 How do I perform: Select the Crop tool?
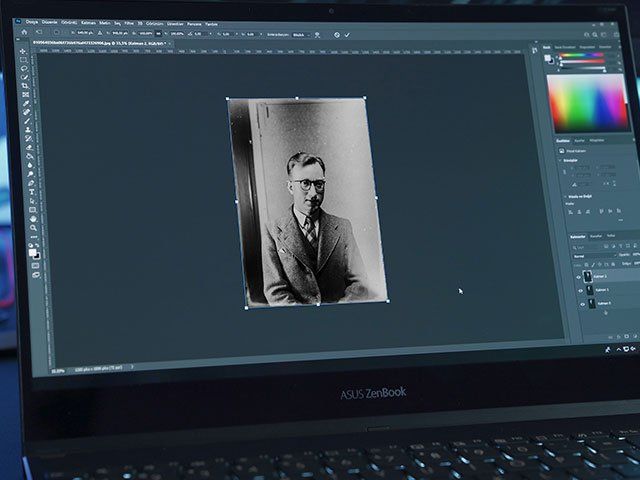[x=25, y=86]
